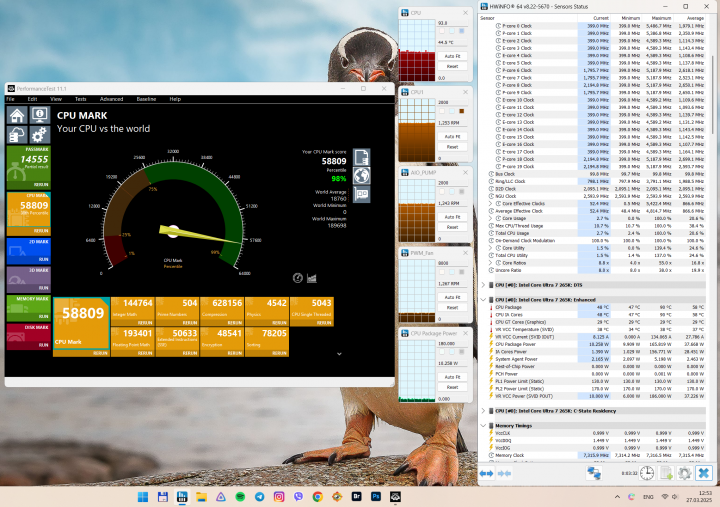Click the save score document icon

click(x=361, y=157)
